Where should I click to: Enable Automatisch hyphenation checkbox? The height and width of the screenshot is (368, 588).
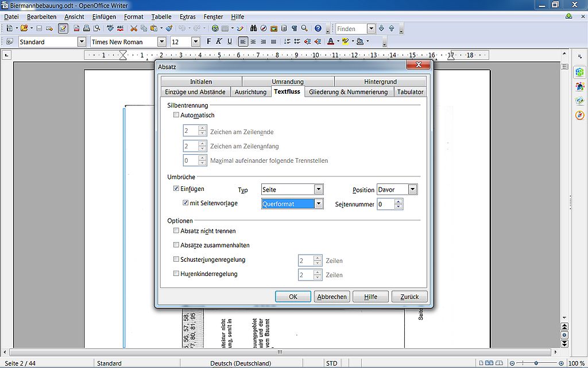point(176,116)
